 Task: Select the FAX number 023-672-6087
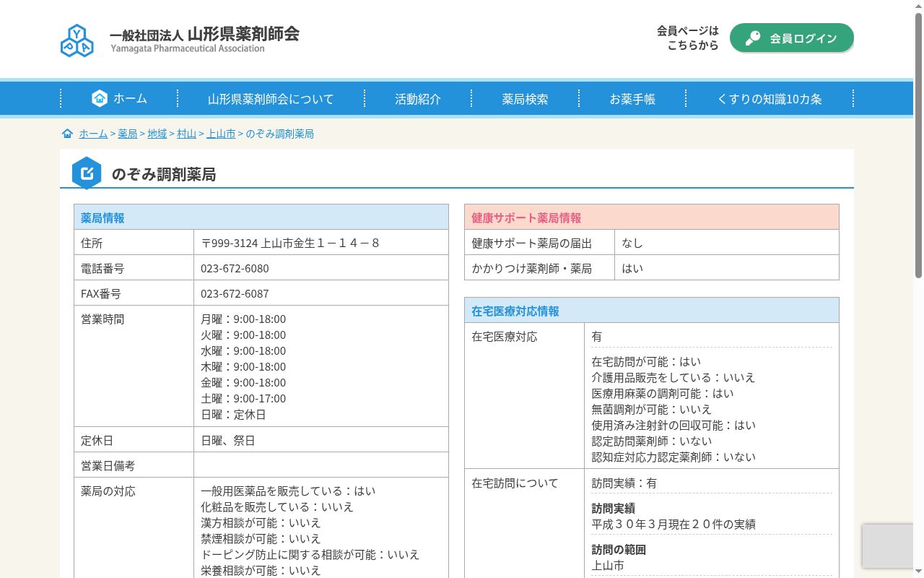pos(235,293)
